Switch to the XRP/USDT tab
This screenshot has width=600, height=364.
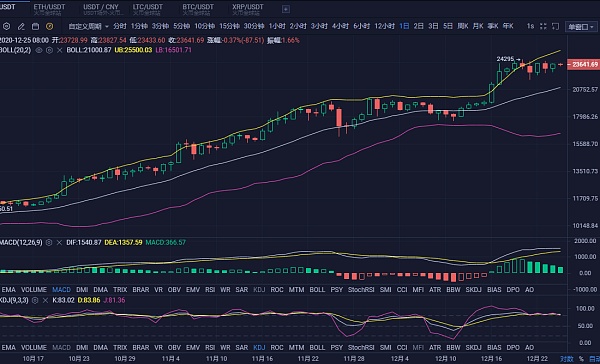(x=248, y=9)
